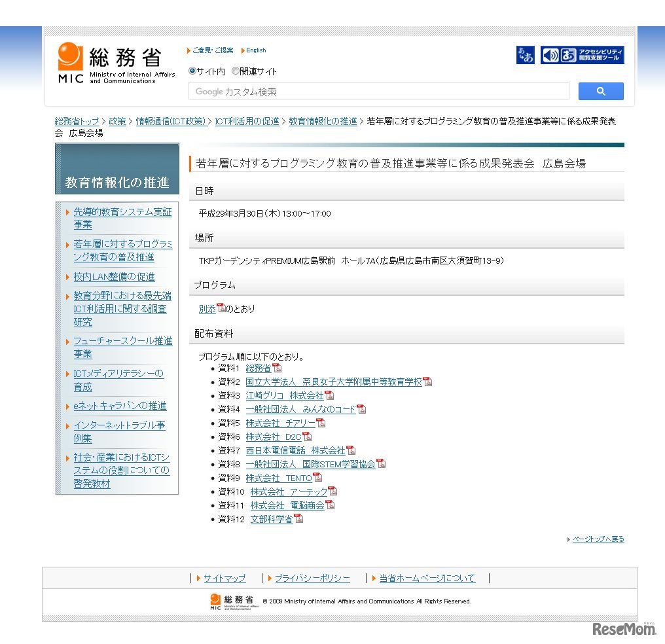This screenshot has height=644, width=665.
Task: Open the 別添 program attachment link
Action: [207, 309]
